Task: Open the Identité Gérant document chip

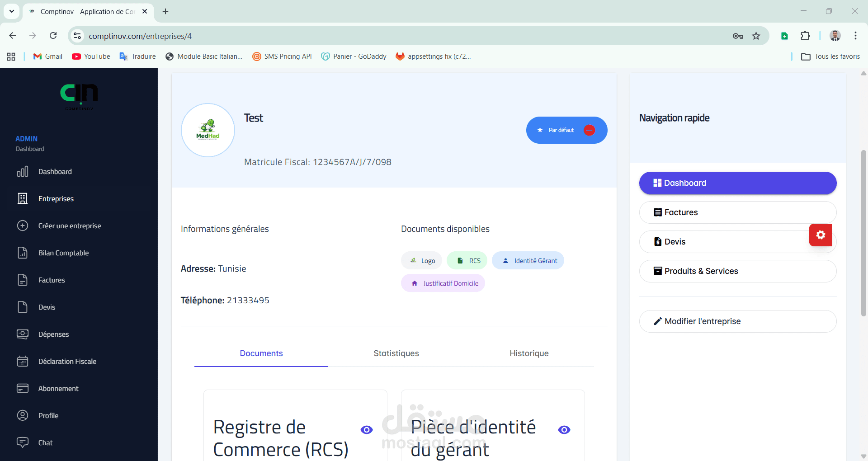Action: 528,261
